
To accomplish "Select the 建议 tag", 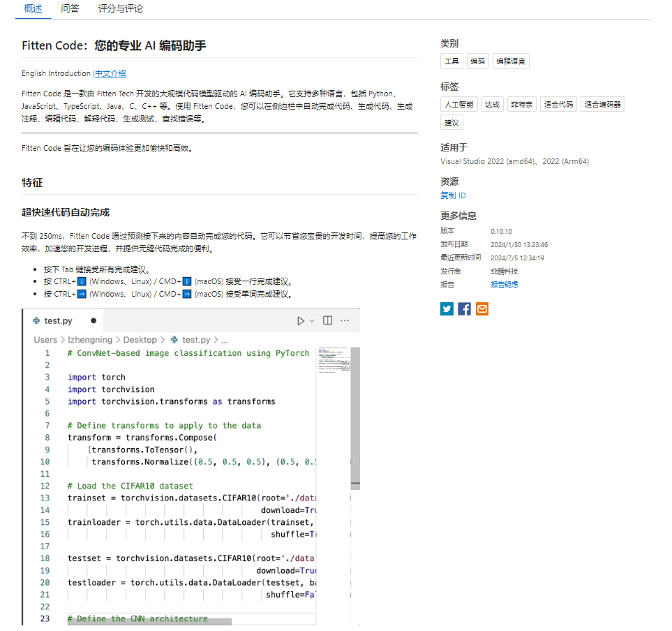I will pos(451,123).
